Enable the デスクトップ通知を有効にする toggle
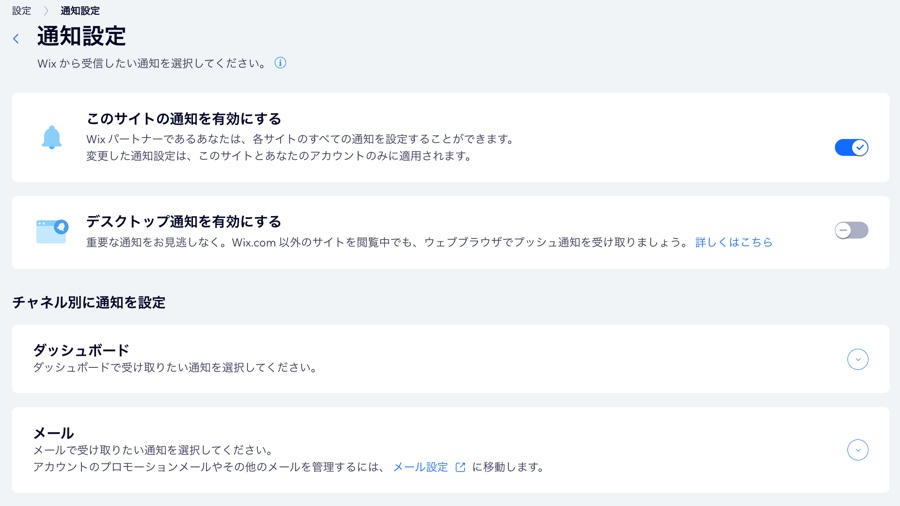 click(851, 230)
